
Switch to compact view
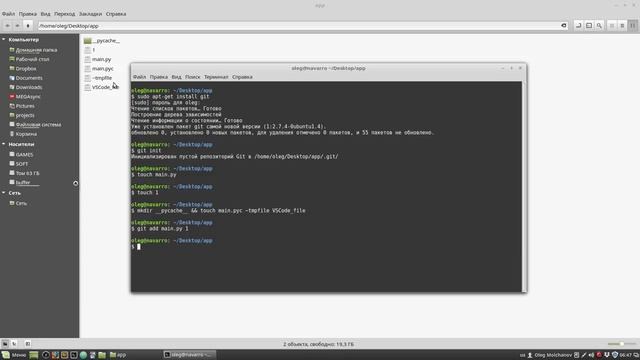(x=633, y=26)
